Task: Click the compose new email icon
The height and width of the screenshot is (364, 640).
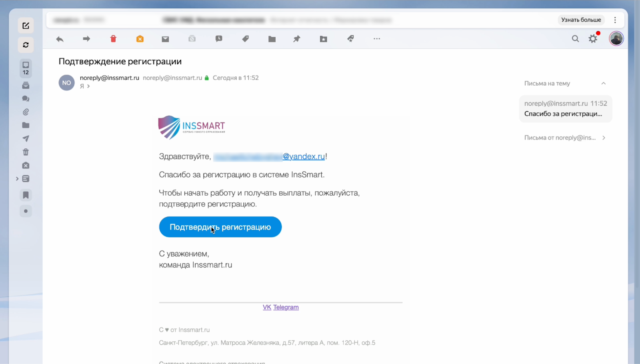Action: pyautogui.click(x=26, y=26)
